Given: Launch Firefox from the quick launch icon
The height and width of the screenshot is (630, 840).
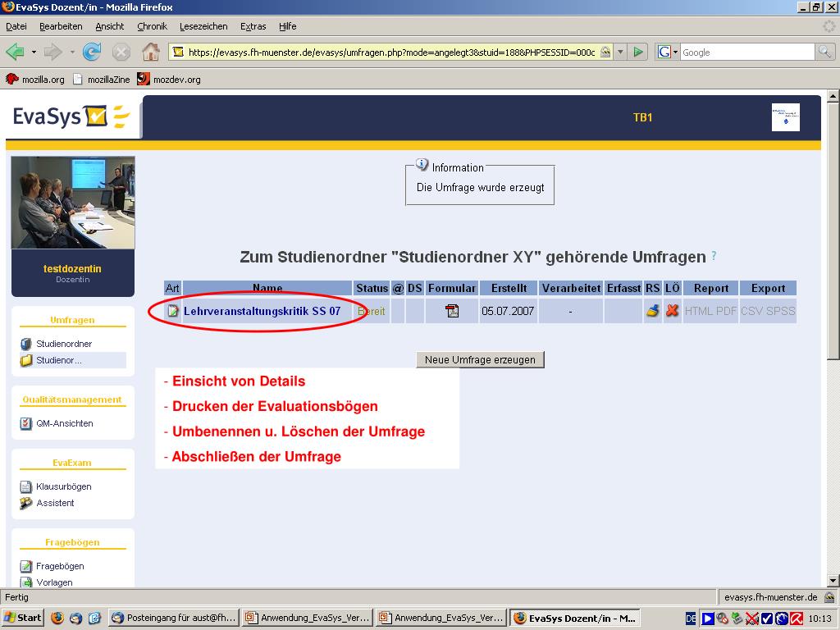Looking at the screenshot, I should coord(57,618).
